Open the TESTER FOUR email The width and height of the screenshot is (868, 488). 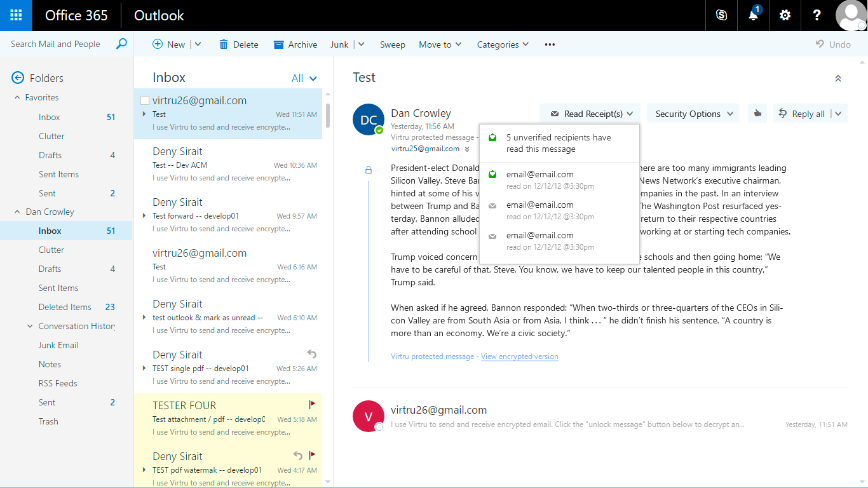click(x=229, y=419)
